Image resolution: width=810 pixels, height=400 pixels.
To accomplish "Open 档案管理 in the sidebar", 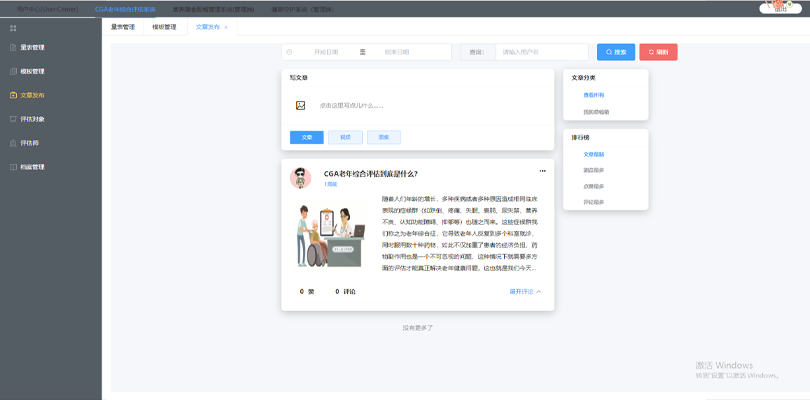I will (x=32, y=167).
